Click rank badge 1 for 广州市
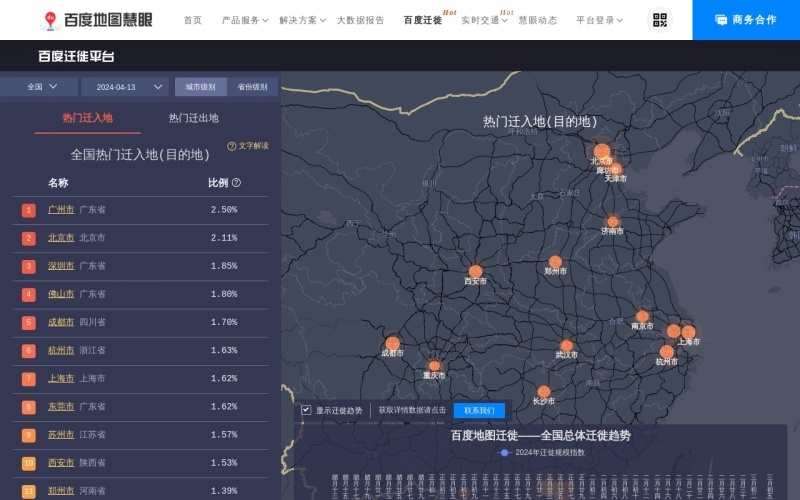The image size is (800, 500). click(29, 210)
